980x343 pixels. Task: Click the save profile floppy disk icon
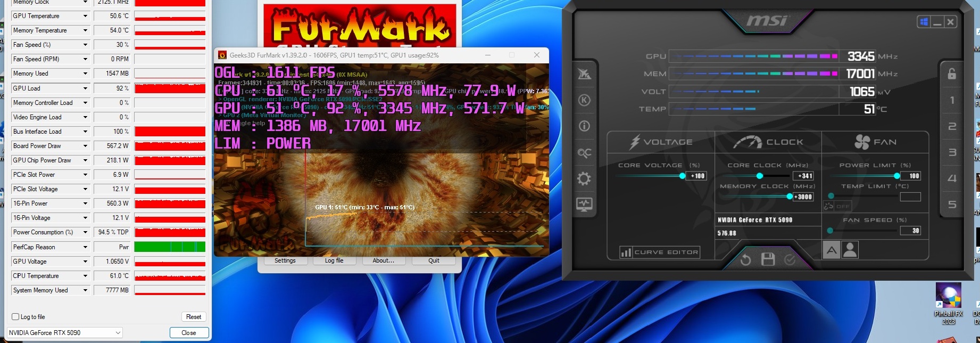(768, 259)
